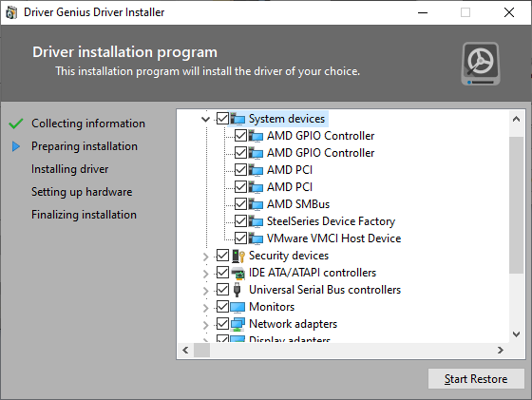
Task: Select the Universal Serial Bus controllers item
Action: pyautogui.click(x=324, y=289)
